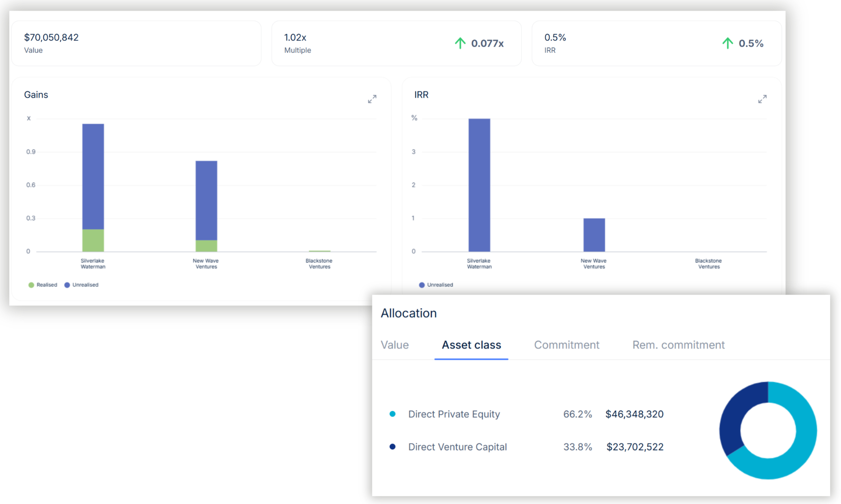
Task: Toggle Unrealised series in IRR legend
Action: [x=436, y=285]
